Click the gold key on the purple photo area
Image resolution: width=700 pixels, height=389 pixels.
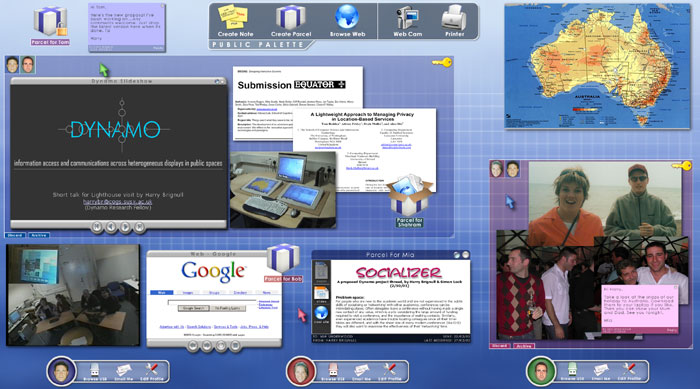[681, 166]
